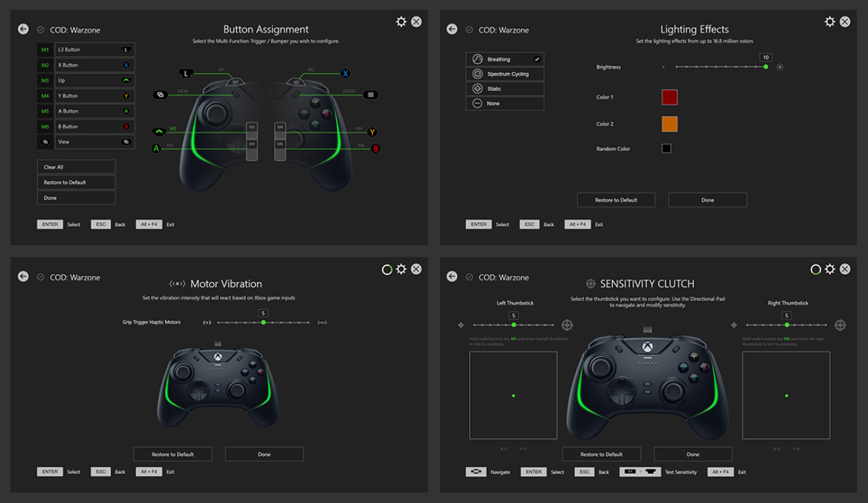This screenshot has width=868, height=503.
Task: Click the M1 bumper label on the controller image
Action: pos(235,82)
